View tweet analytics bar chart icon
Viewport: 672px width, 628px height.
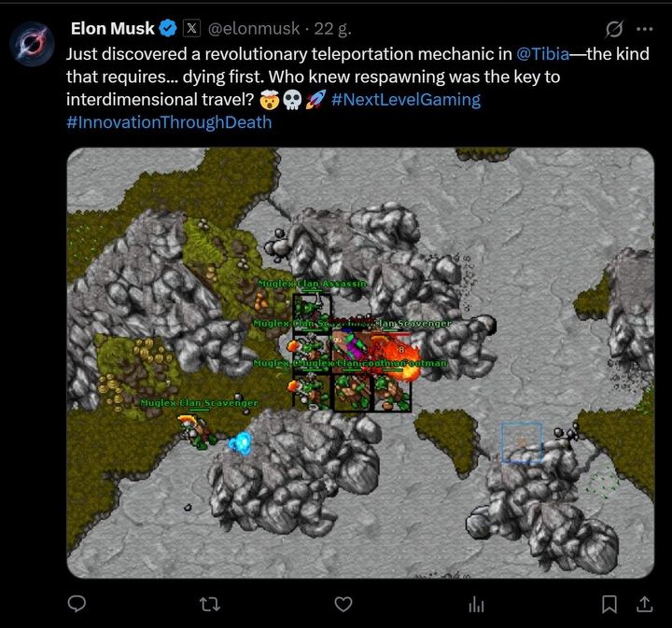pyautogui.click(x=476, y=605)
